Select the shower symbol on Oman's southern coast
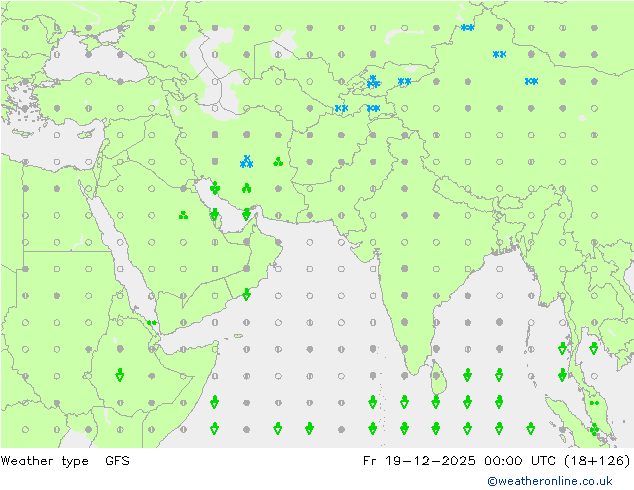 click(x=246, y=295)
